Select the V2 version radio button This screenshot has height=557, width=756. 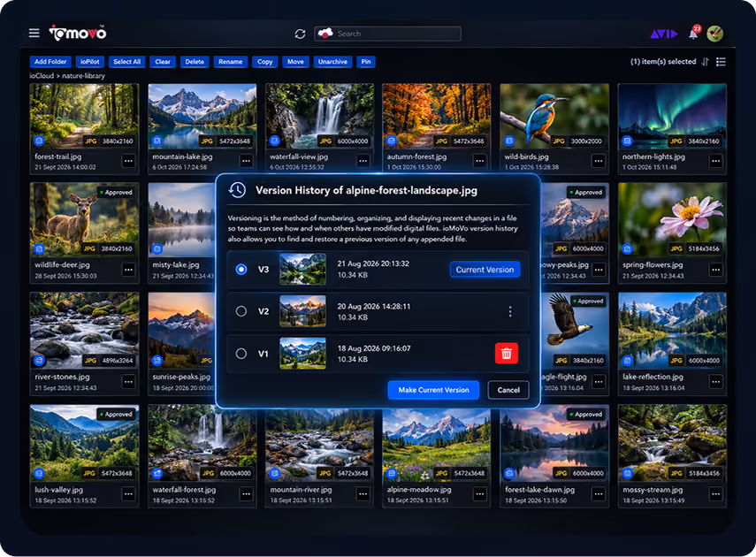tap(241, 311)
